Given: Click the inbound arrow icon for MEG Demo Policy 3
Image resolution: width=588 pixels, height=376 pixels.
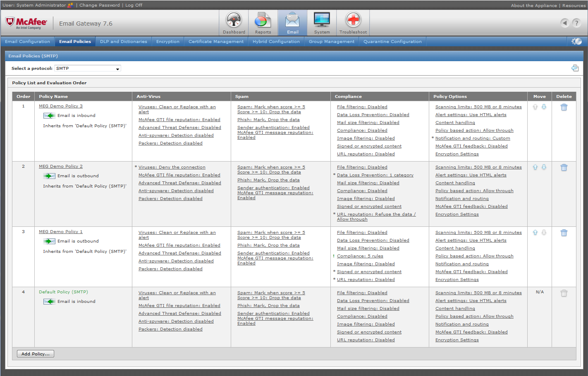Looking at the screenshot, I should click(49, 116).
